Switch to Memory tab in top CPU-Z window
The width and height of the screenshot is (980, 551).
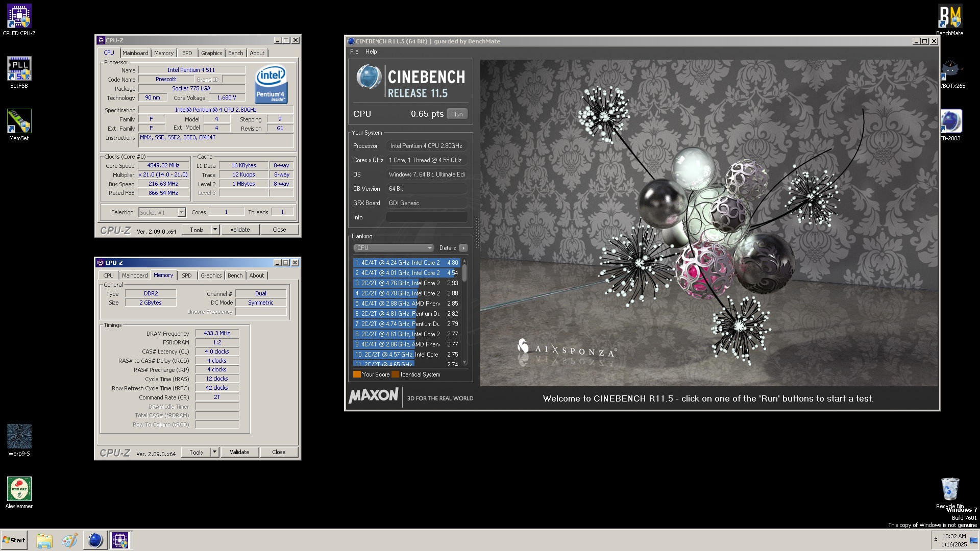tap(164, 53)
